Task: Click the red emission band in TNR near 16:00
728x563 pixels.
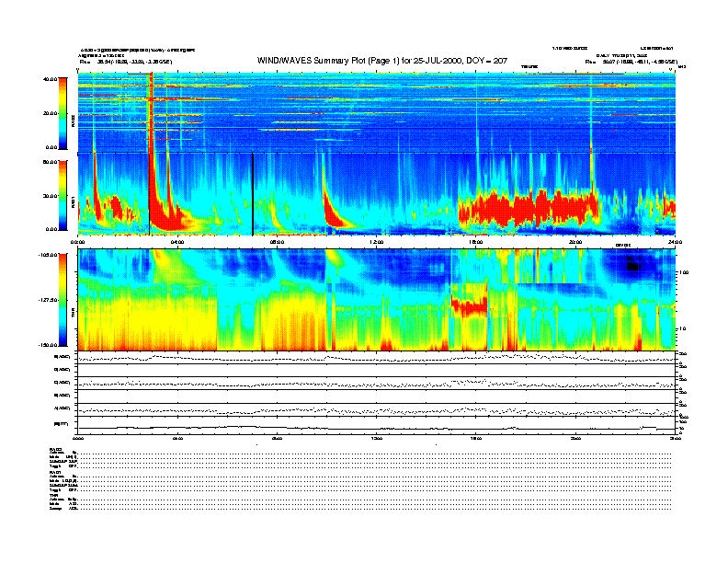Action: (x=469, y=307)
